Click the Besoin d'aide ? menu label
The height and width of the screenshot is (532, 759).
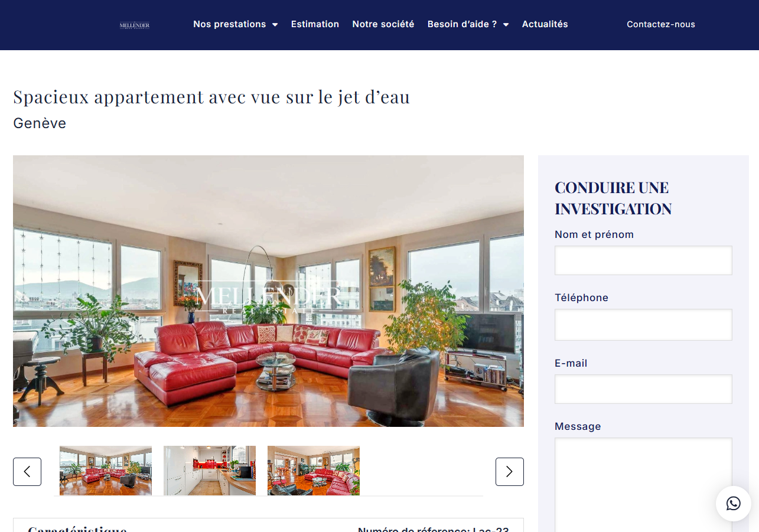click(462, 24)
